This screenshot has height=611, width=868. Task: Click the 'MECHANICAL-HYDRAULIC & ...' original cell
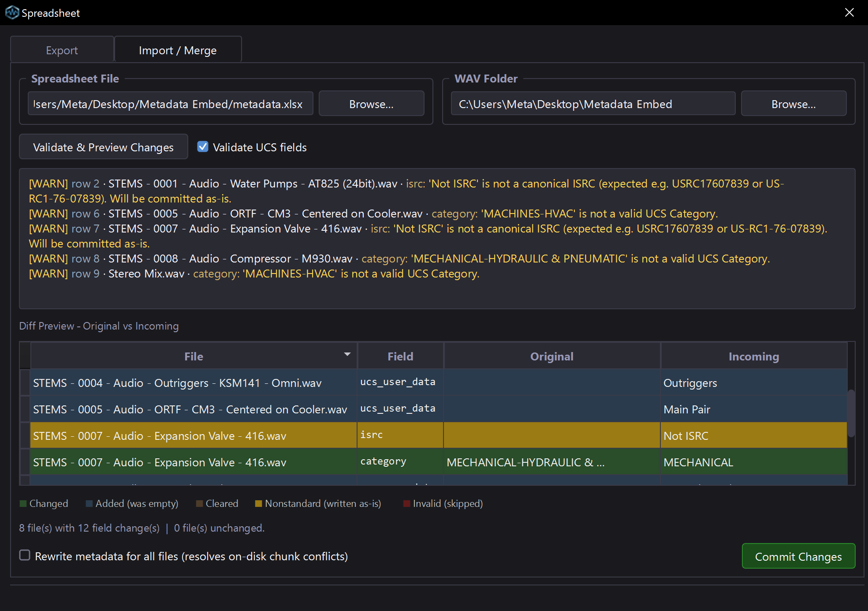click(551, 462)
